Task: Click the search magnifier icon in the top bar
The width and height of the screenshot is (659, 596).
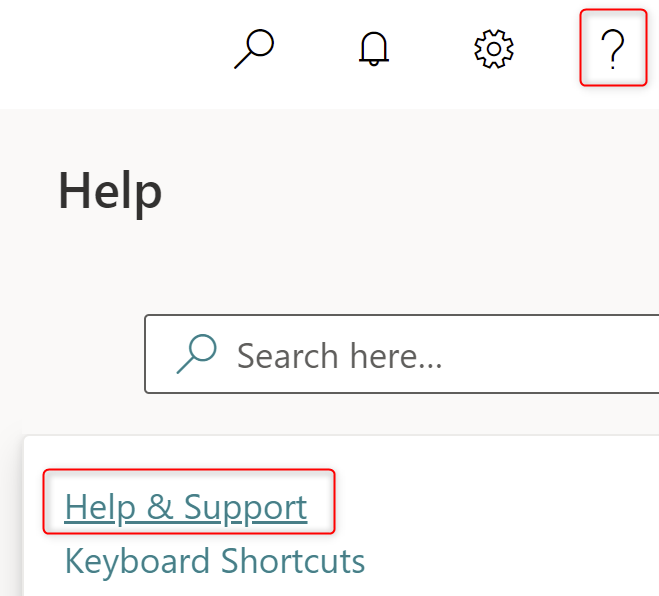Action: [254, 48]
